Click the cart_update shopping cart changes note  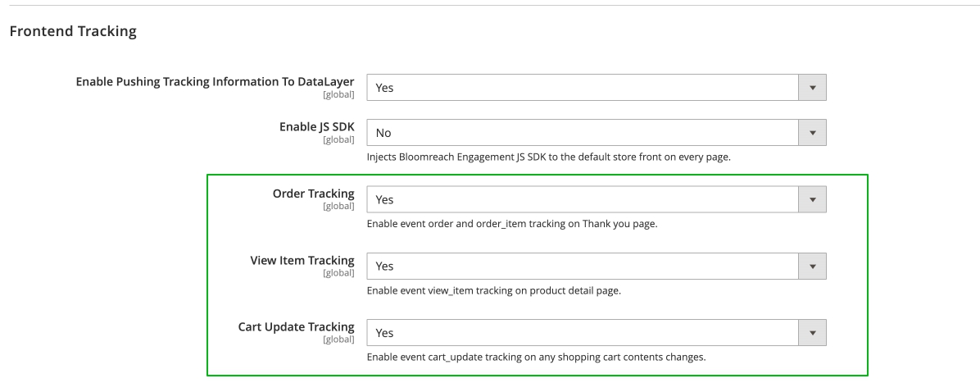(536, 358)
